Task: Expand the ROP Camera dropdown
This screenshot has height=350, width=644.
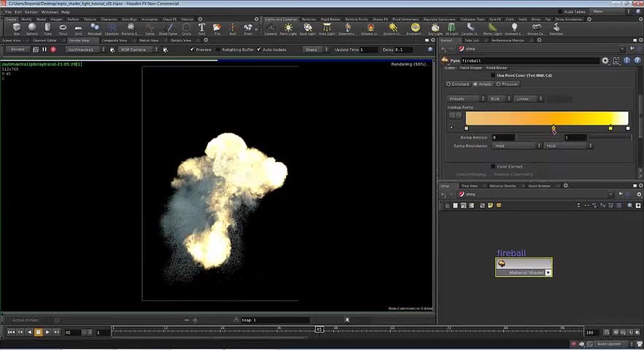Action: 138,50
